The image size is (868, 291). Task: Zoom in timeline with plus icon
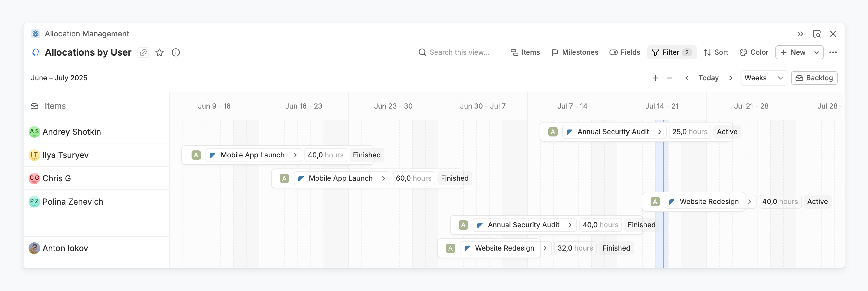click(655, 78)
